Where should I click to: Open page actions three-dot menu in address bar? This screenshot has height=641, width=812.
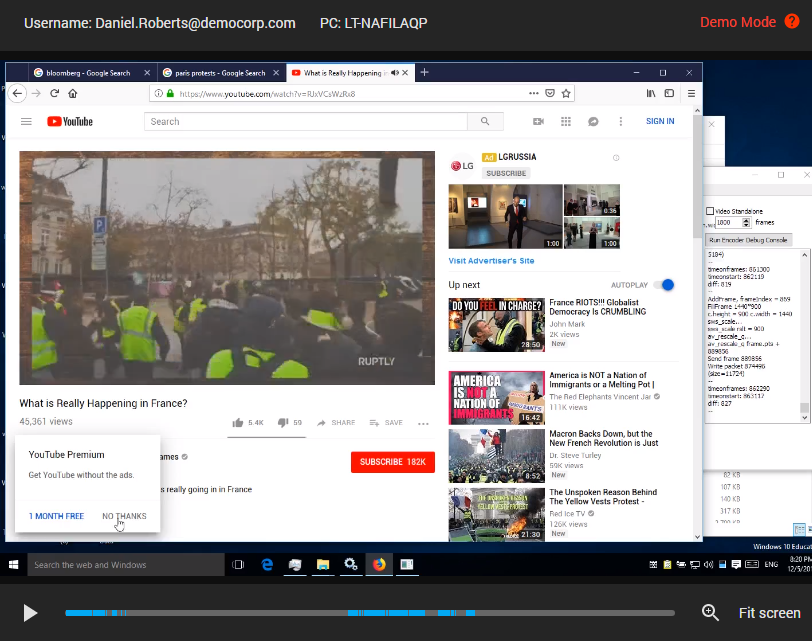coord(533,93)
